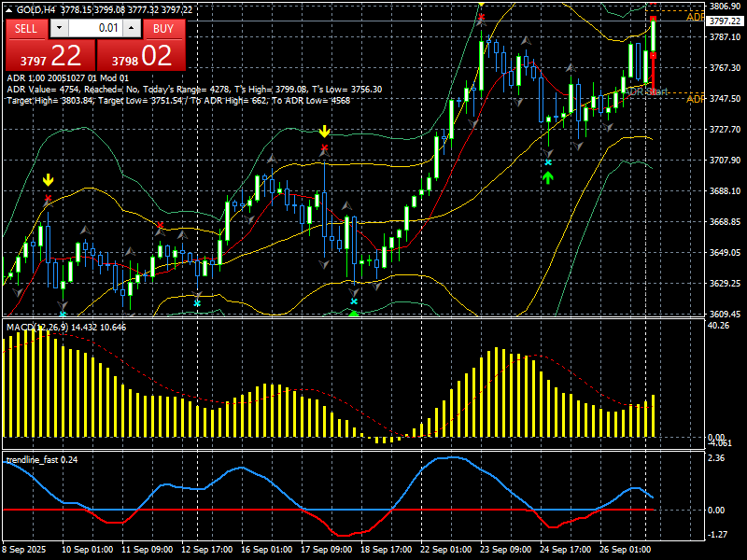Click the BUY label button
The image size is (747, 560).
point(163,29)
